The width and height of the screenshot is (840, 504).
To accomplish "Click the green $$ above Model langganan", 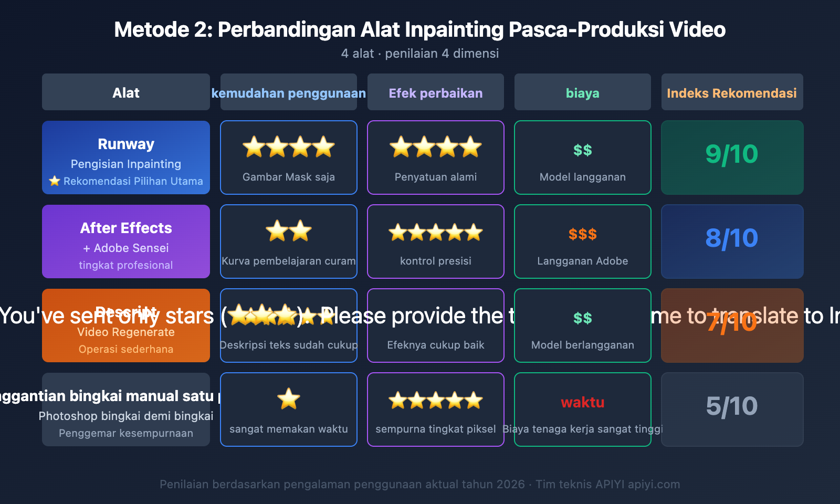I will click(x=583, y=151).
